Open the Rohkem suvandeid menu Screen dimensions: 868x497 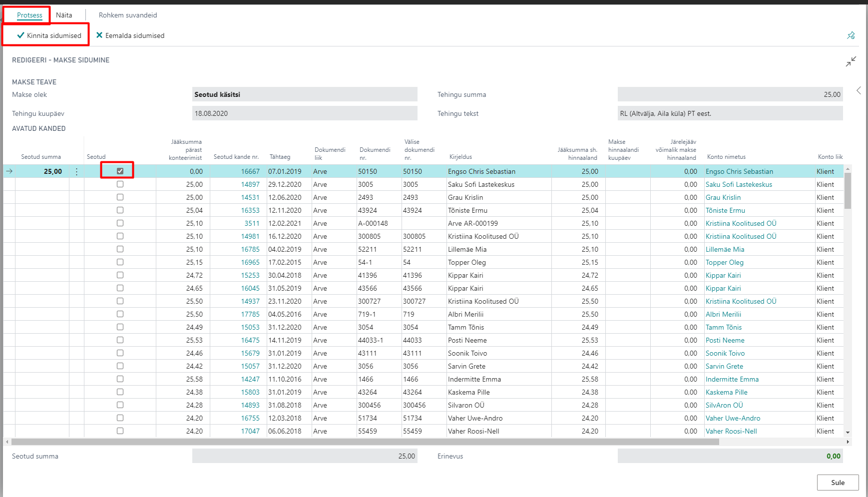(x=128, y=15)
